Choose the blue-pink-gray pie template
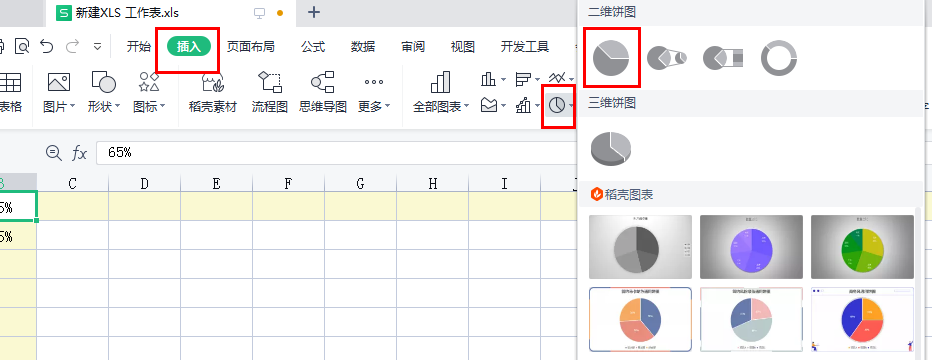The image size is (932, 360). click(751, 320)
